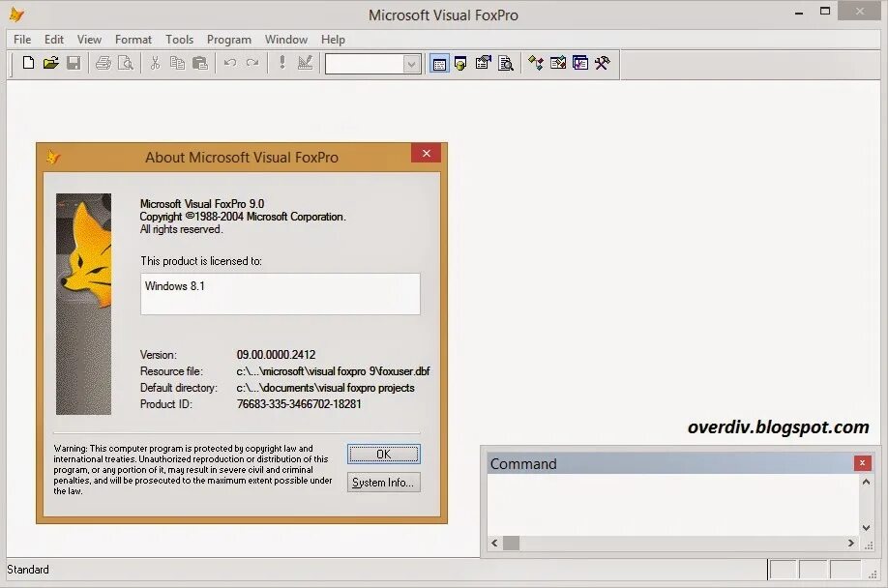Click the default directory path visual foxpro projects
The width and height of the screenshot is (888, 588).
[325, 388]
